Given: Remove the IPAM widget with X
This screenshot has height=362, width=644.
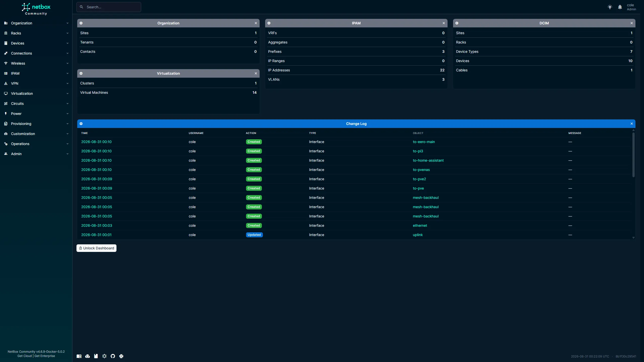Looking at the screenshot, I should [x=444, y=23].
